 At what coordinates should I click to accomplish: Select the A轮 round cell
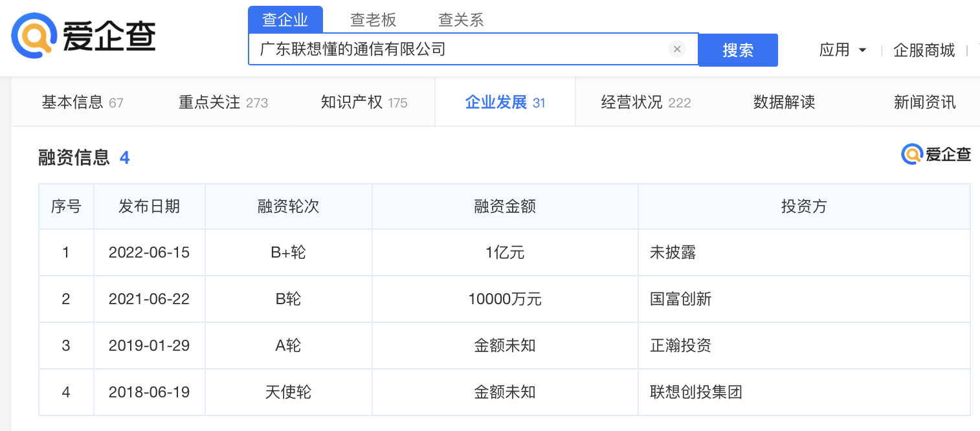[x=289, y=346]
